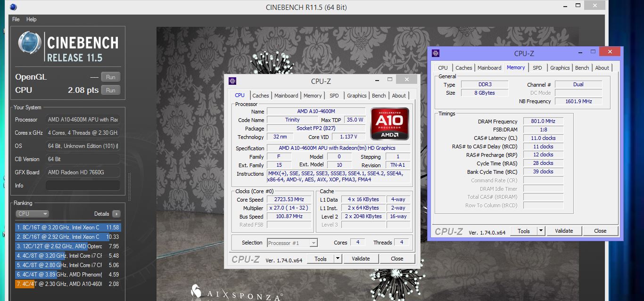Click the CPU-Z icon in Memory window title bar
Viewport: 644px width, 301px height.
(x=436, y=53)
